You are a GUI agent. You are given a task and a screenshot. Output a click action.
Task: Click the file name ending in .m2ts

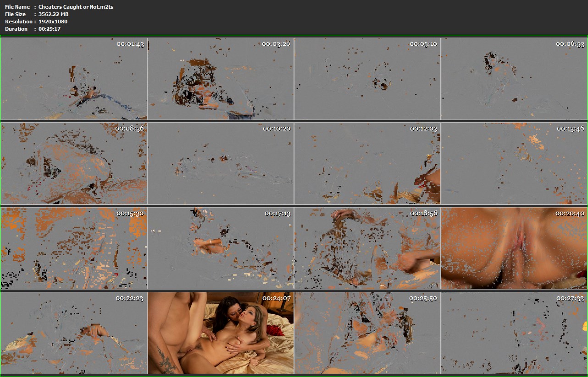tap(76, 7)
